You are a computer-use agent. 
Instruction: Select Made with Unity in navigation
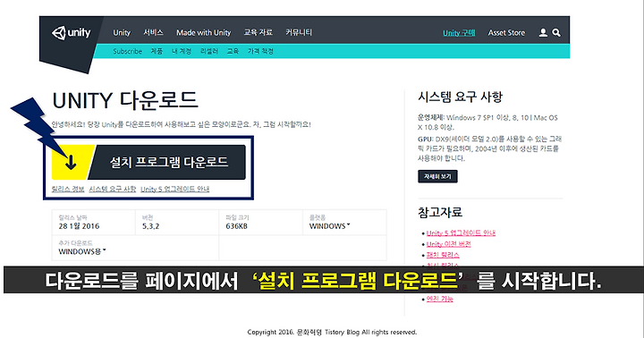[x=204, y=32]
